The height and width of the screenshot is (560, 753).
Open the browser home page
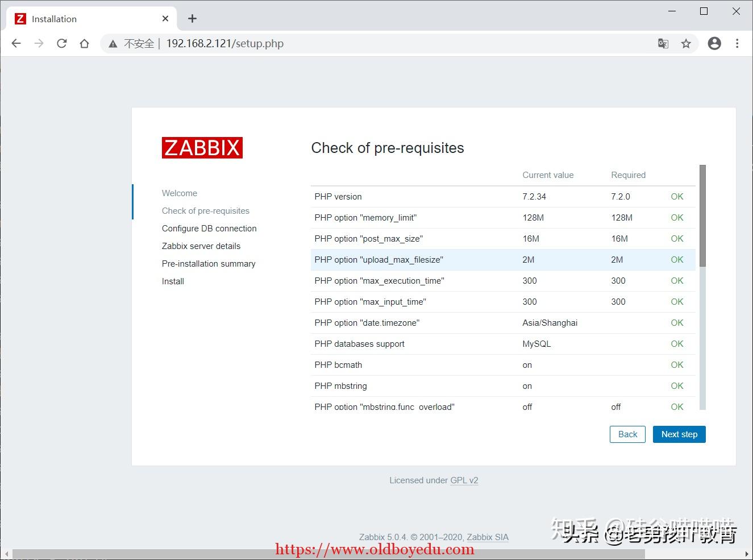point(84,43)
